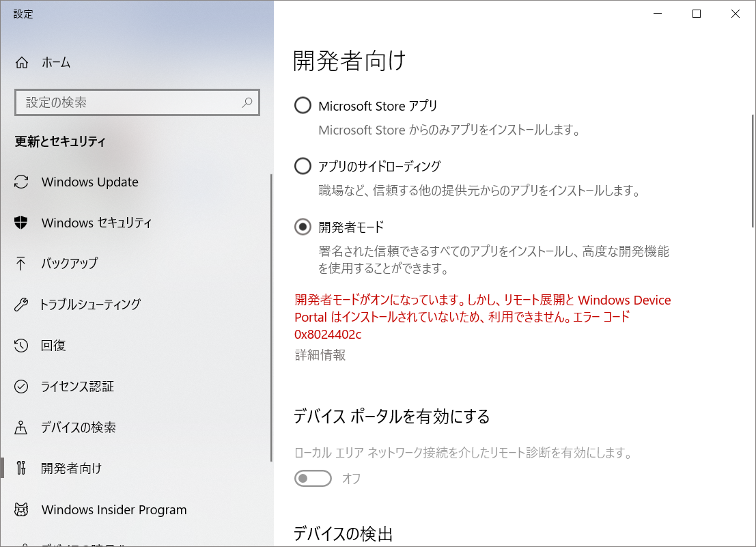756x547 pixels.
Task: Click the Troubleshooting wrench icon
Action: click(21, 304)
